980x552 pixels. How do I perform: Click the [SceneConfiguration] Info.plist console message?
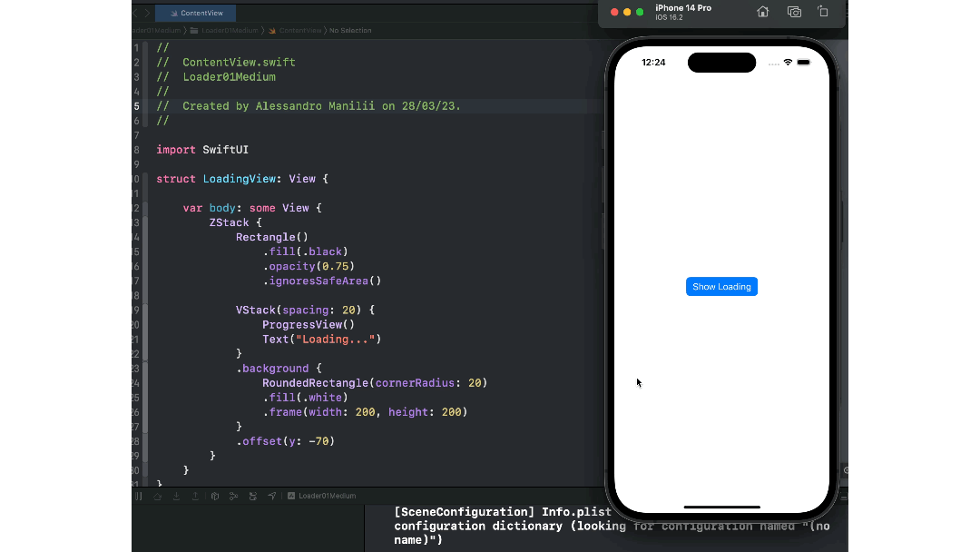(x=503, y=512)
